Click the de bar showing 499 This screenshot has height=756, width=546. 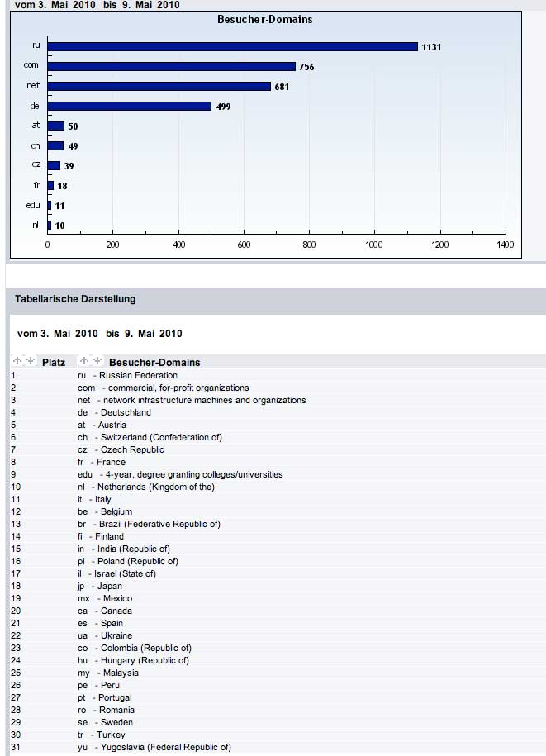pyautogui.click(x=130, y=106)
